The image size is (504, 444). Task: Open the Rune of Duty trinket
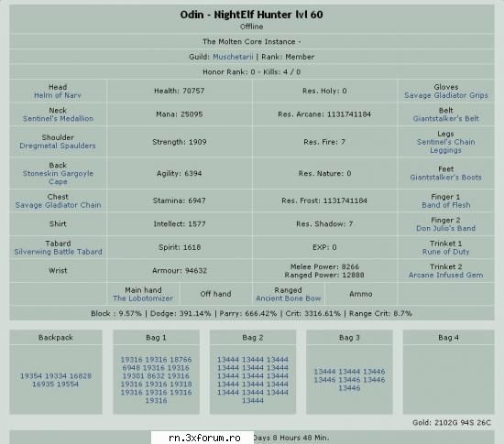446,252
